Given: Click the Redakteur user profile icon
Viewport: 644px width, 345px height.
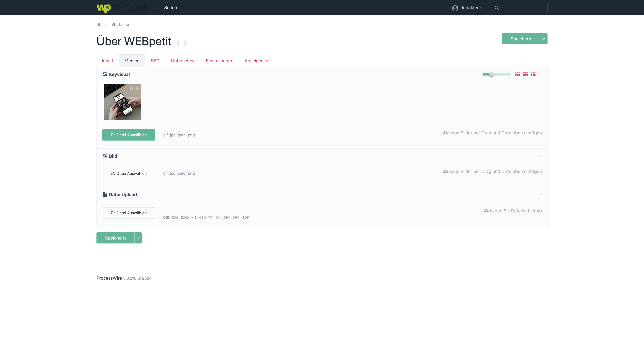Looking at the screenshot, I should point(455,8).
